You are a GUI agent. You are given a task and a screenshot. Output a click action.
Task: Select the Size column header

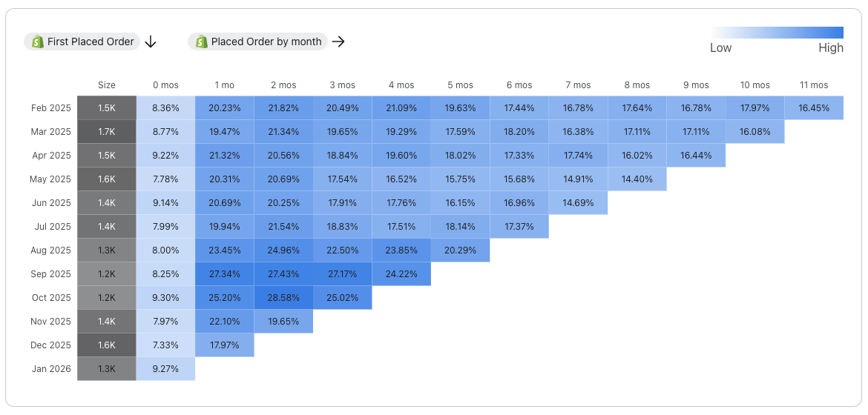(x=107, y=85)
